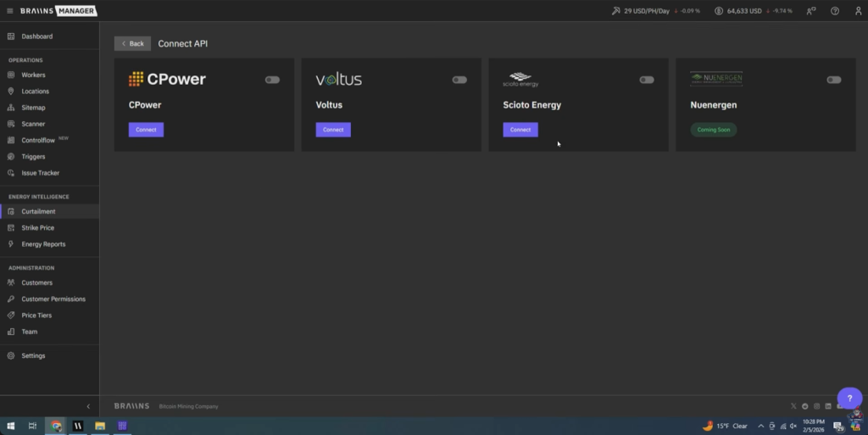Open the LinkedIn link in footer
This screenshot has width=868, height=435.
point(828,406)
